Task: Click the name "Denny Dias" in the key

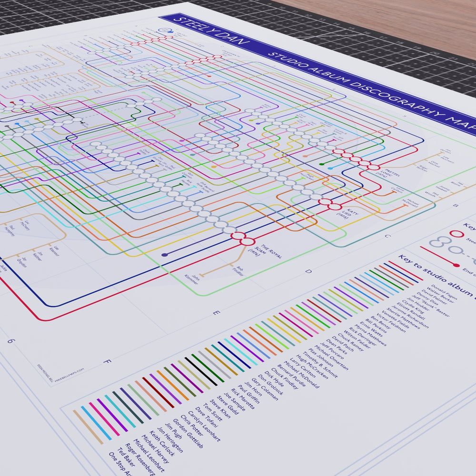Action: pos(427,299)
